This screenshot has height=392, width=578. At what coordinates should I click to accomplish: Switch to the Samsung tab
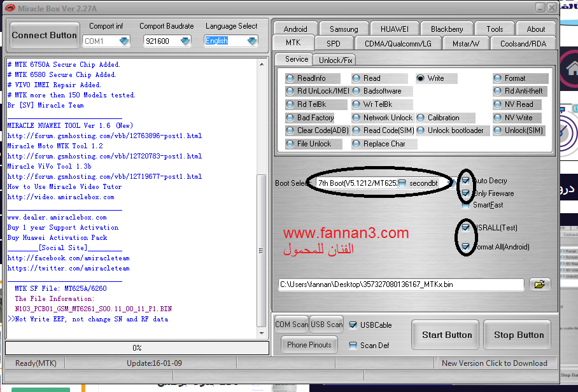pos(344,29)
